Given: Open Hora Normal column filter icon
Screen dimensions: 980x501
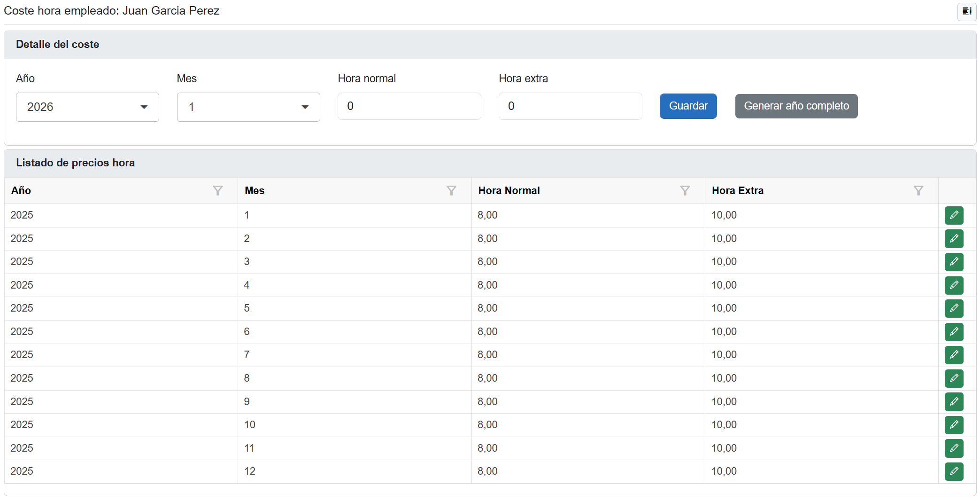Looking at the screenshot, I should (x=685, y=190).
